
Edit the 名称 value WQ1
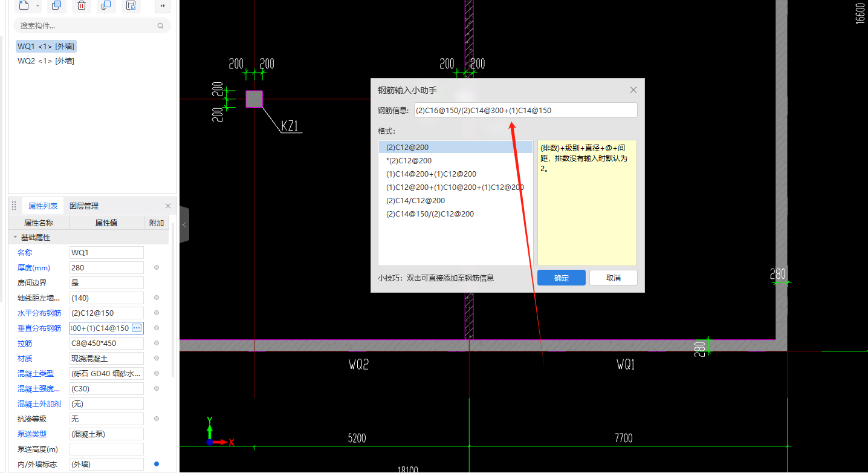tap(106, 253)
